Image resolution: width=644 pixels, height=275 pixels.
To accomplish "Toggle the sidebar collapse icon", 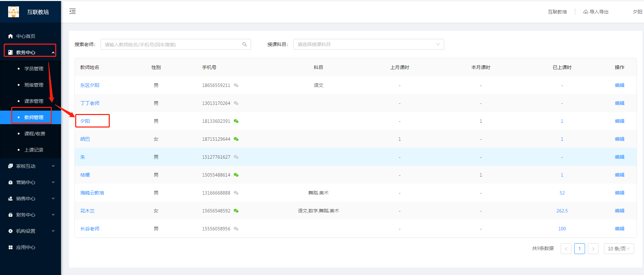I will 72,12.
